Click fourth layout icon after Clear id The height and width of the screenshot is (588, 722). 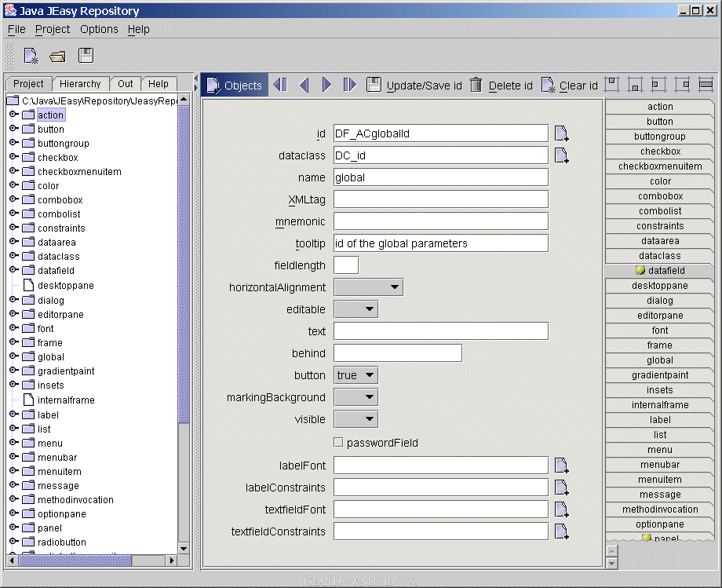pos(683,84)
